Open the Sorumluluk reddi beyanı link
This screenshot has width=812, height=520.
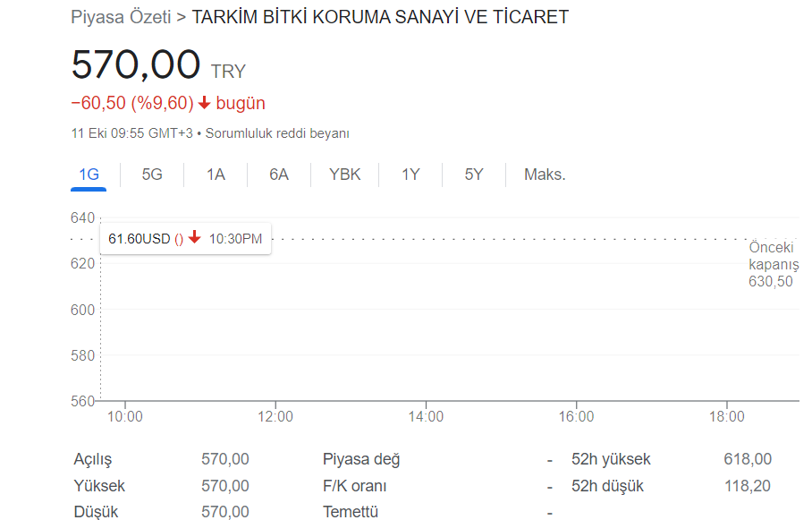[277, 133]
